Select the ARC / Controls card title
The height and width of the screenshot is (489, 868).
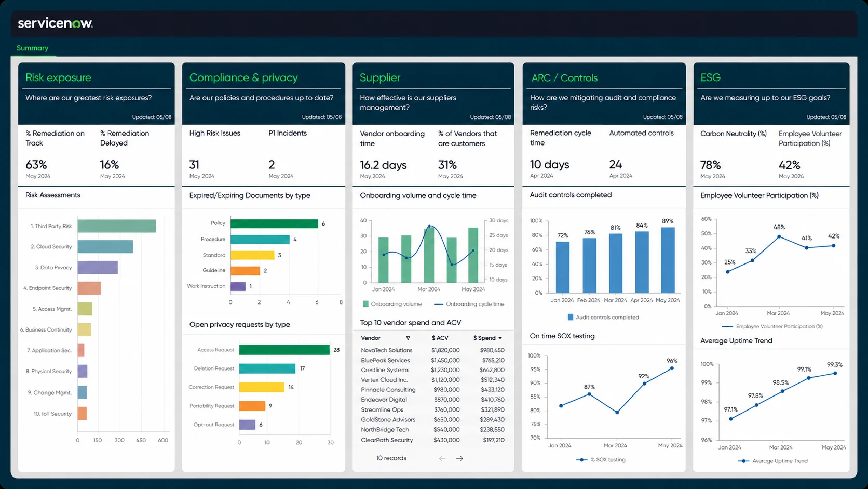[564, 78]
